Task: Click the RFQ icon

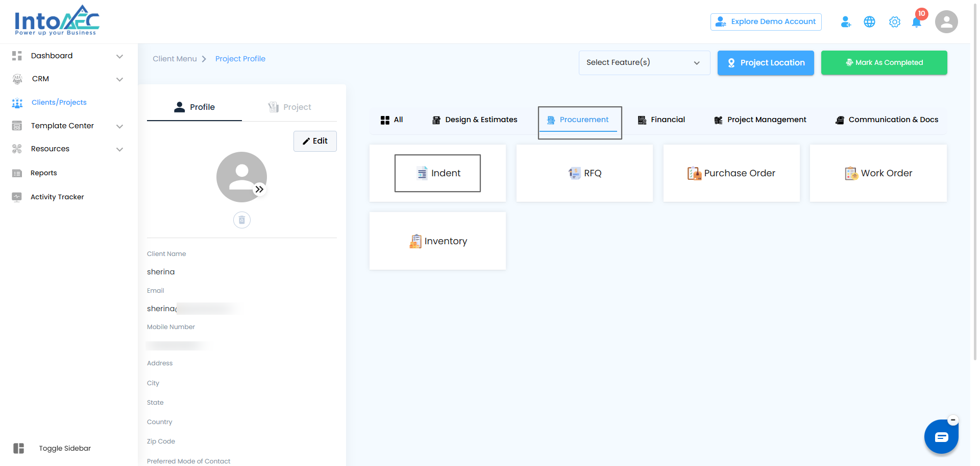Action: click(575, 173)
